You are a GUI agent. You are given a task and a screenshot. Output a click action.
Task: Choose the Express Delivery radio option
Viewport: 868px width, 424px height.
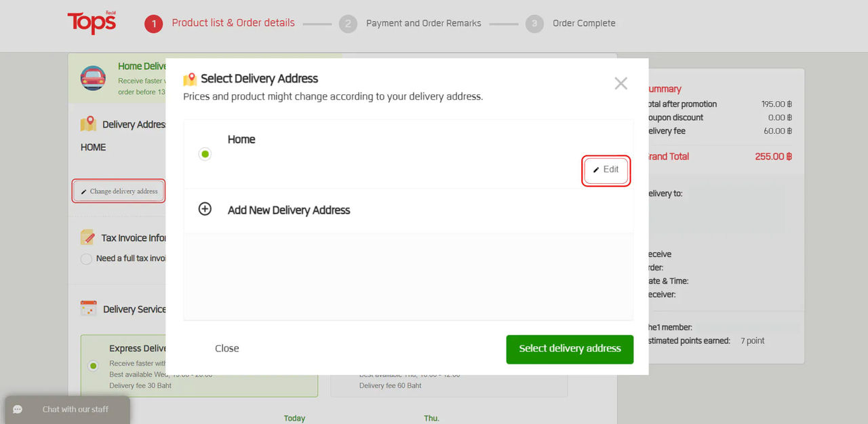(x=93, y=366)
